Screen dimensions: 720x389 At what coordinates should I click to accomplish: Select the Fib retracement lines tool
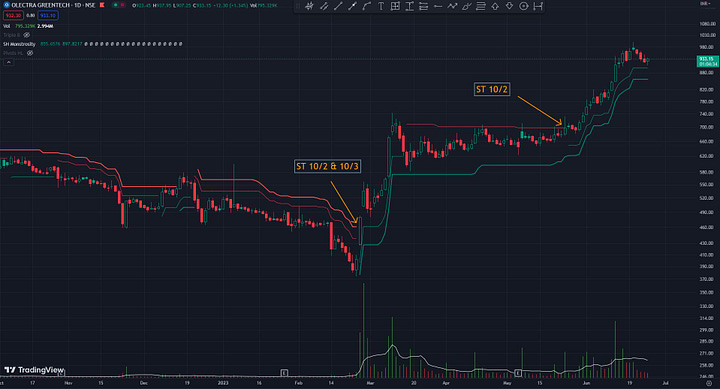pyautogui.click(x=481, y=6)
